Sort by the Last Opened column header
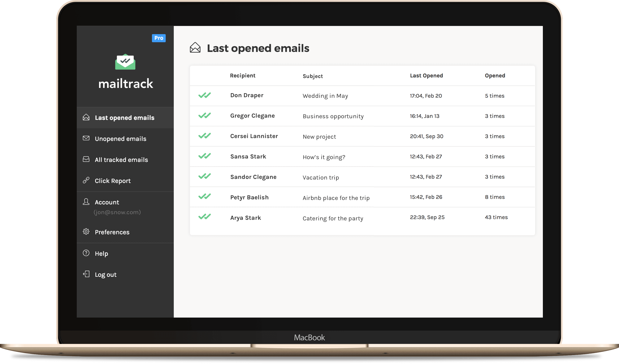The height and width of the screenshot is (364, 619). click(426, 76)
